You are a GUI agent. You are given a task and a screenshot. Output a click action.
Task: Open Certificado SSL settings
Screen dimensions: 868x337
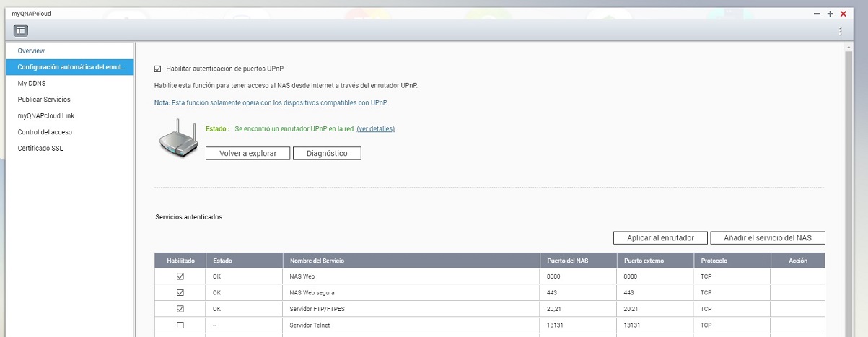[x=40, y=149]
